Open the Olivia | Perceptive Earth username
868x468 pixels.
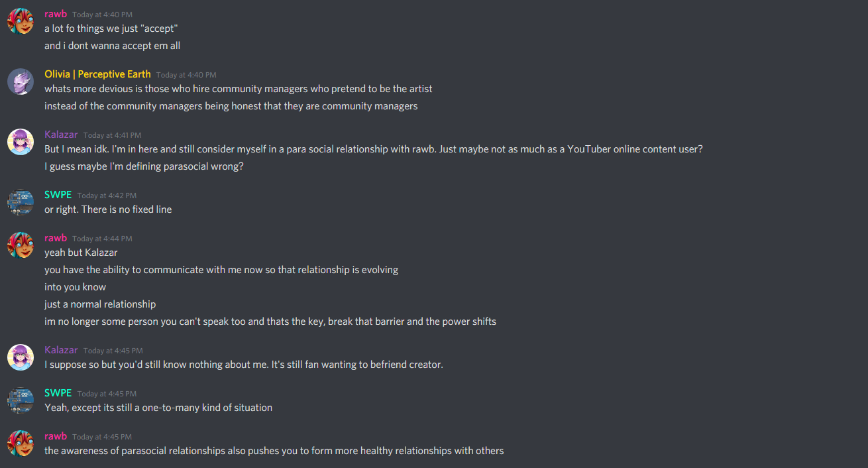(97, 74)
